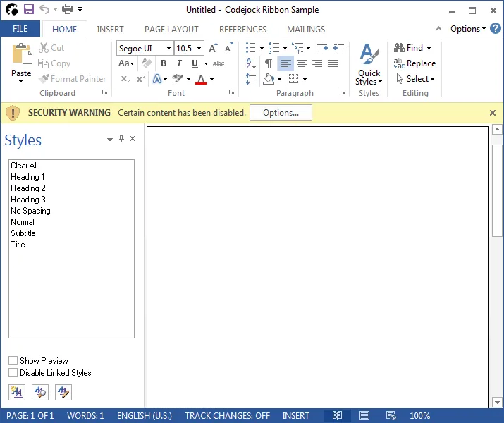Open the FILE tab
The height and width of the screenshot is (423, 504).
click(x=20, y=29)
